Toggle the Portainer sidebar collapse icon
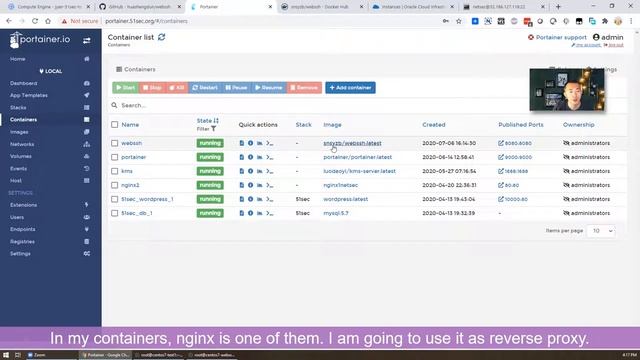The height and width of the screenshot is (360, 640). pos(87,40)
